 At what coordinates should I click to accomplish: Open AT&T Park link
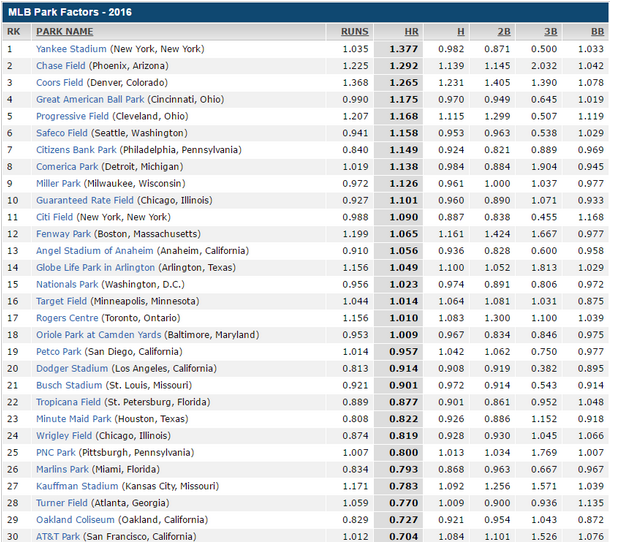click(58, 536)
